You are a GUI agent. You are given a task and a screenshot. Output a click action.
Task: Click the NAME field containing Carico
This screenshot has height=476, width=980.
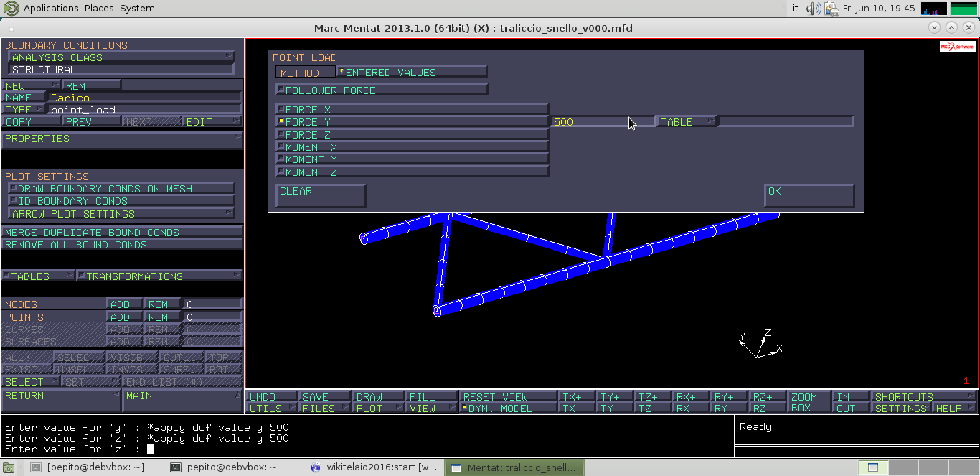tap(144, 98)
